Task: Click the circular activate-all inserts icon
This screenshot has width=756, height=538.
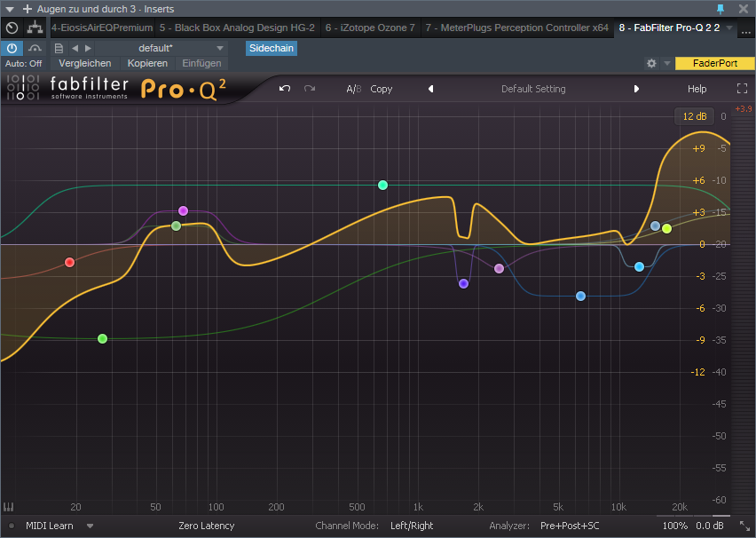Action: [x=12, y=28]
